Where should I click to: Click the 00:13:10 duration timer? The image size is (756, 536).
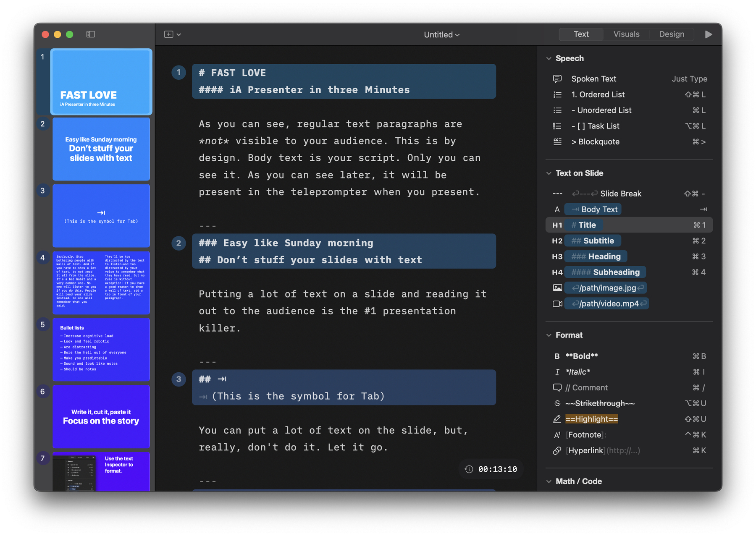click(x=497, y=469)
